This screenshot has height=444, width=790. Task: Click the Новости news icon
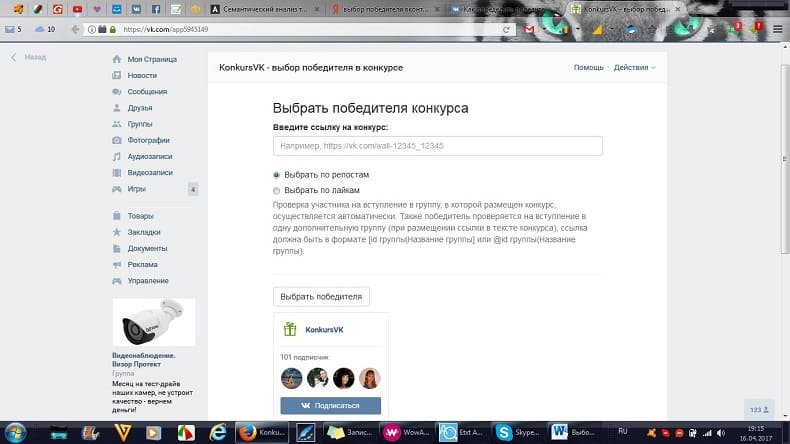pyautogui.click(x=117, y=75)
